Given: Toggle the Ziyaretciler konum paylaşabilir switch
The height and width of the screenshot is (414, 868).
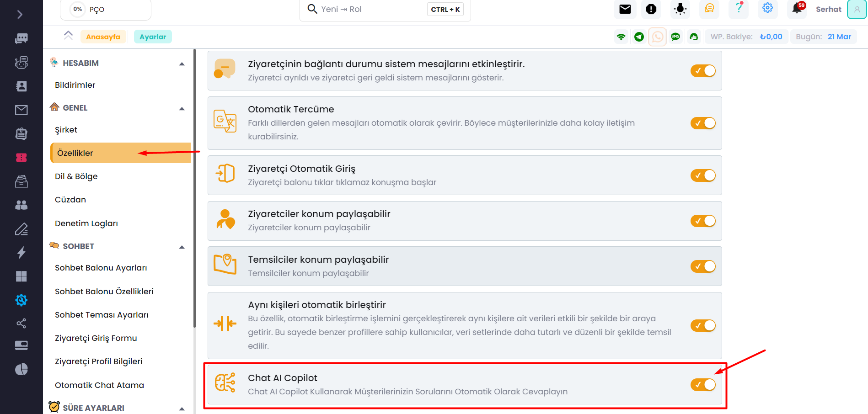Looking at the screenshot, I should point(703,221).
